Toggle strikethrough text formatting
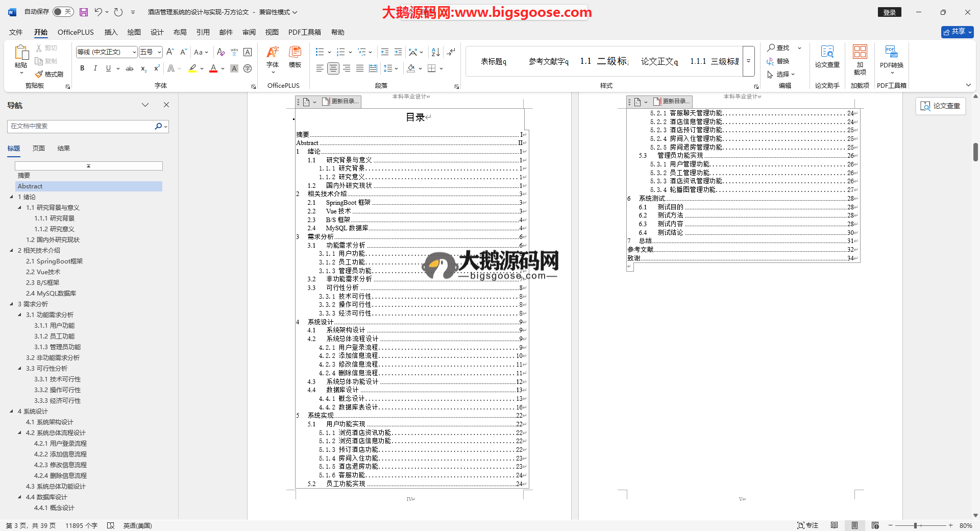This screenshot has width=980, height=531. pos(130,68)
